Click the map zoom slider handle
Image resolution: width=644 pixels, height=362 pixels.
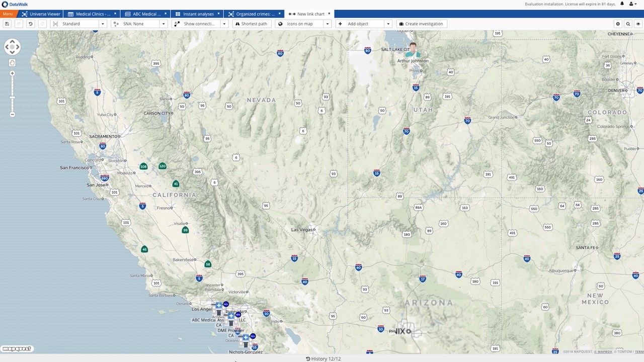point(12,97)
